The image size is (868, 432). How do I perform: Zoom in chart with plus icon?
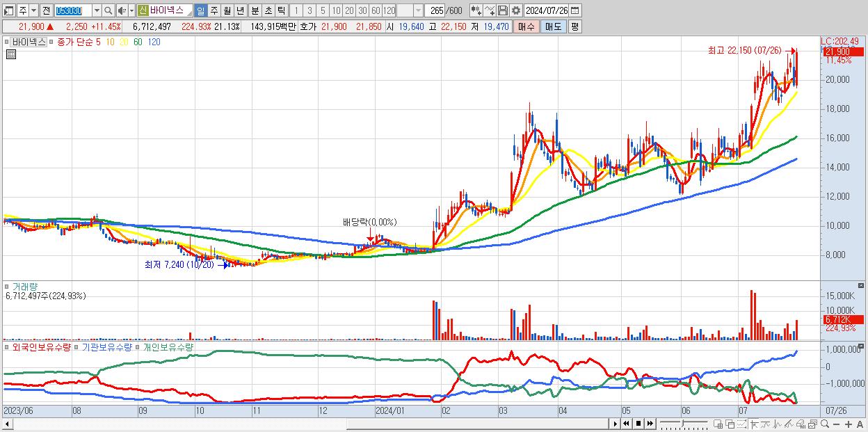coord(849,424)
